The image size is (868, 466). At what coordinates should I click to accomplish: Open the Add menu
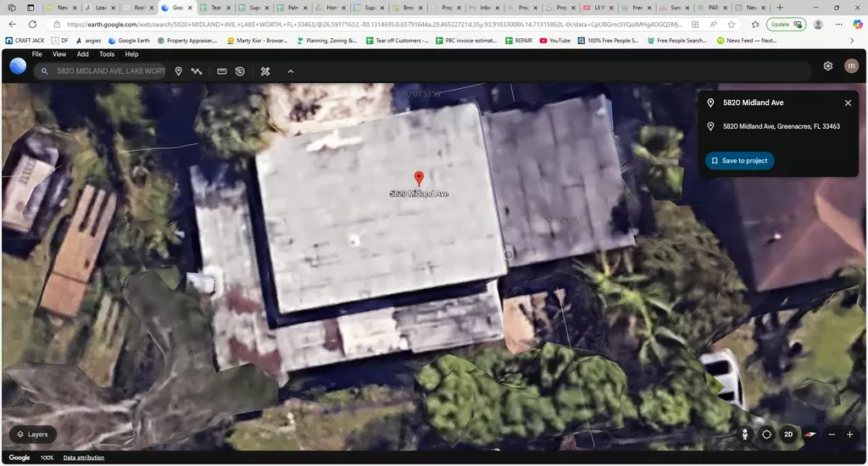82,54
